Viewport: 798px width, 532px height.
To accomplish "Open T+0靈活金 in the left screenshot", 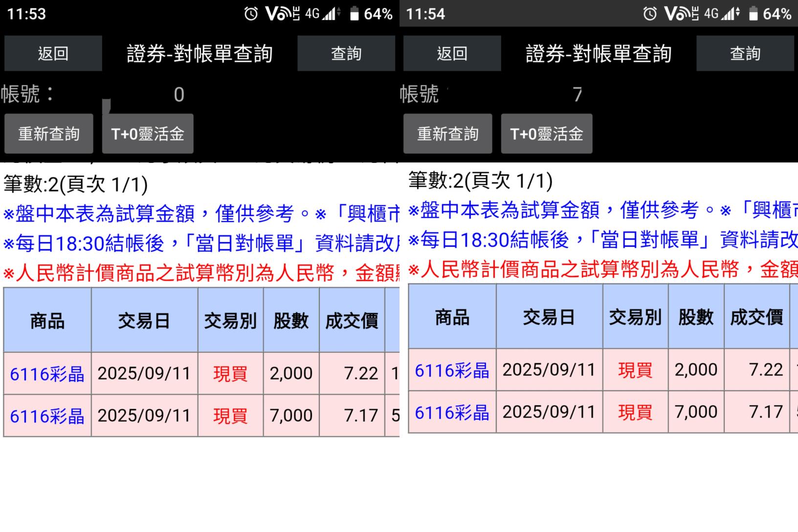I will 148,133.
